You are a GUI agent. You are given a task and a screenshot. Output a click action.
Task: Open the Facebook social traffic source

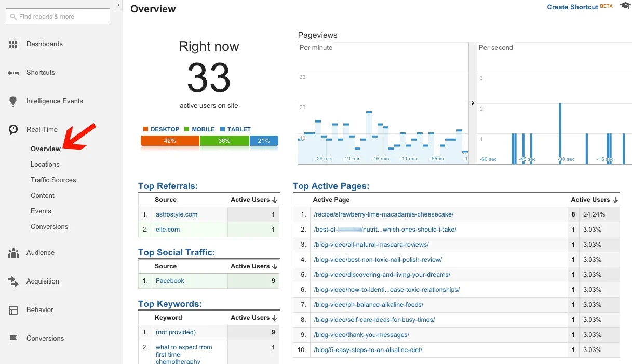click(170, 280)
